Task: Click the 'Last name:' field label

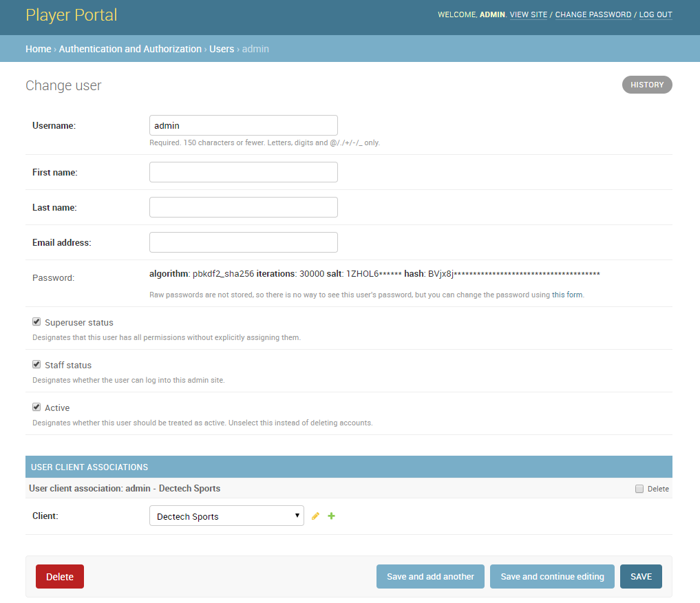Action: coord(54,208)
